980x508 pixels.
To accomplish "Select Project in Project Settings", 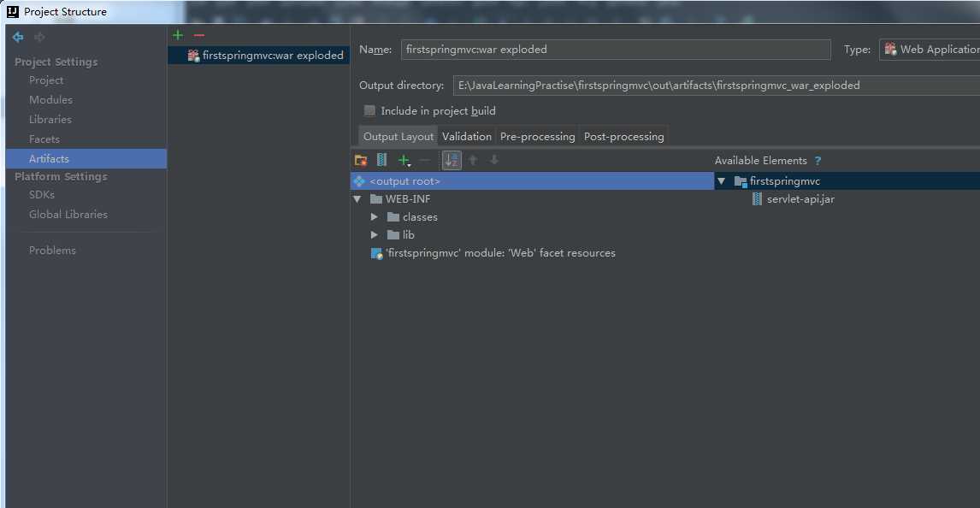I will pos(46,80).
